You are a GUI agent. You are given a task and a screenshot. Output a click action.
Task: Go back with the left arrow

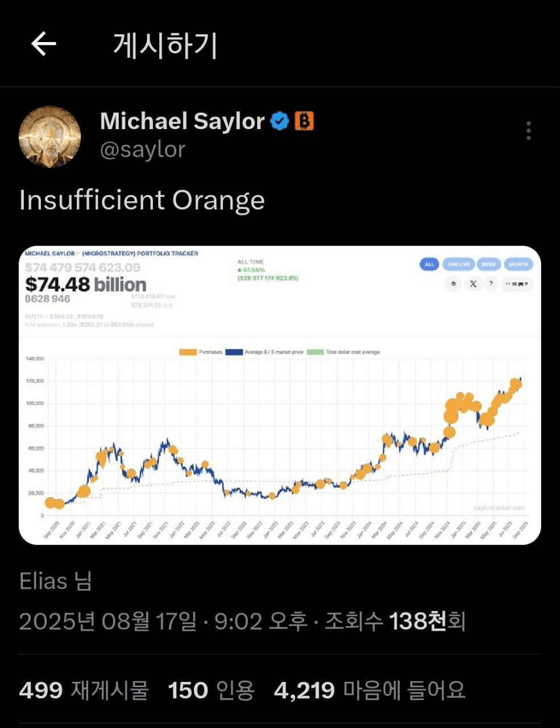point(44,44)
